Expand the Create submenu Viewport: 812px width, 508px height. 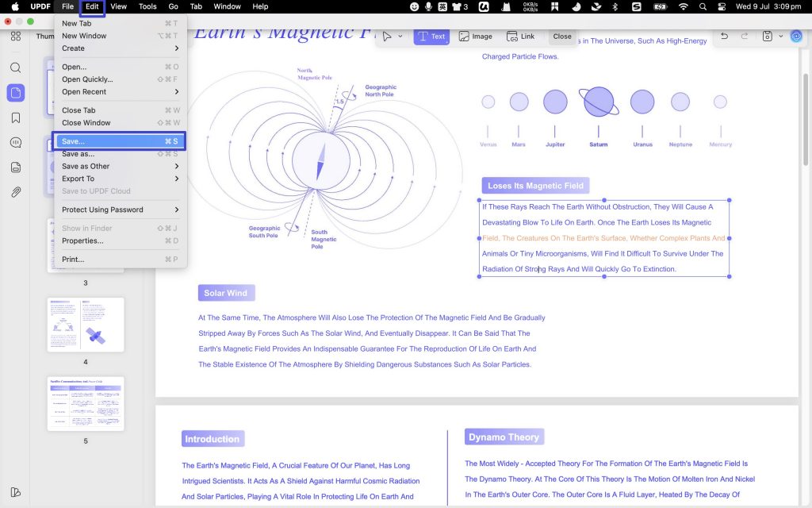click(121, 48)
